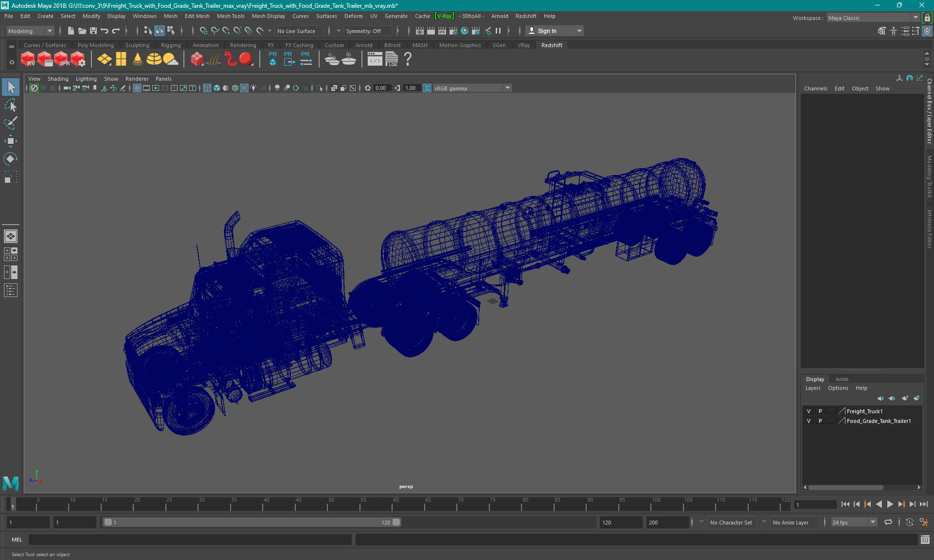Create Redshift spot light from shelf
The image size is (934, 560).
tap(138, 59)
